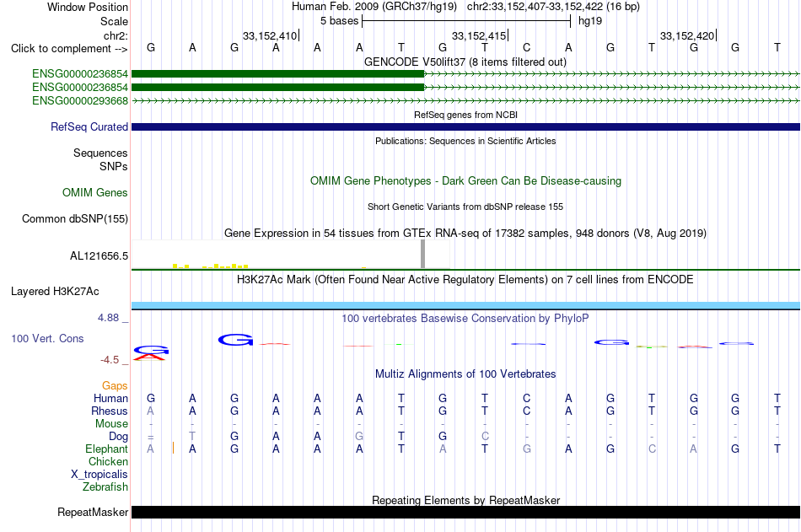The width and height of the screenshot is (801, 532).
Task: Click the orange insertion mark in Elephant row
Action: tap(173, 449)
